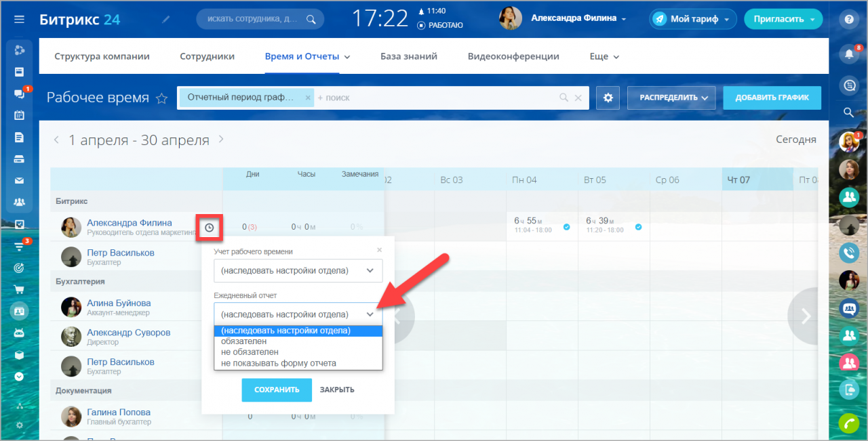Close the settings popup with the small x
The width and height of the screenshot is (868, 441).
pyautogui.click(x=379, y=249)
